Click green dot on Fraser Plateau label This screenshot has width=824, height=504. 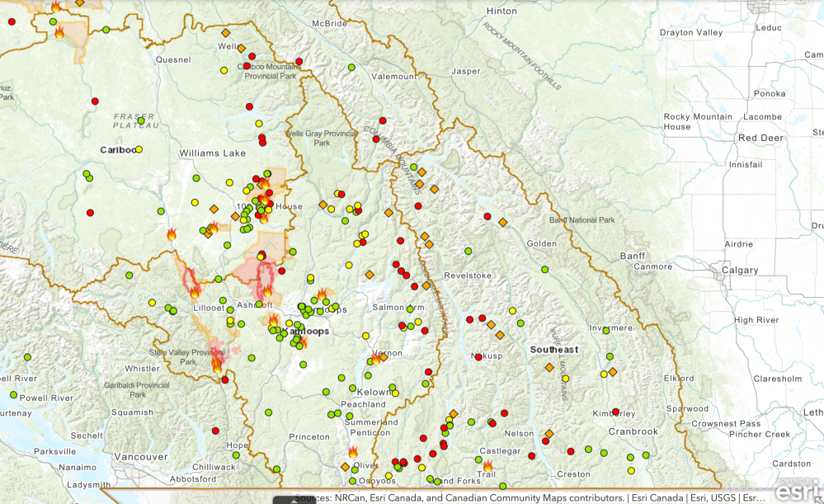click(141, 121)
